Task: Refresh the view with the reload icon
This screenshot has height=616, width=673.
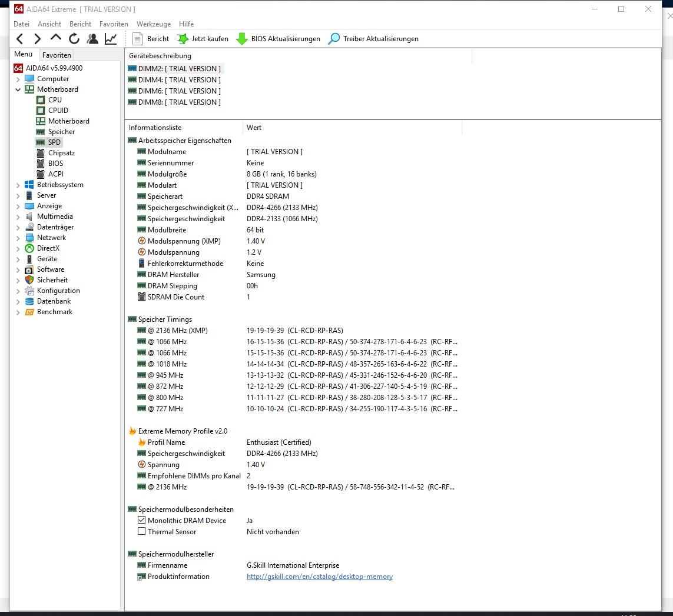Action: point(74,39)
